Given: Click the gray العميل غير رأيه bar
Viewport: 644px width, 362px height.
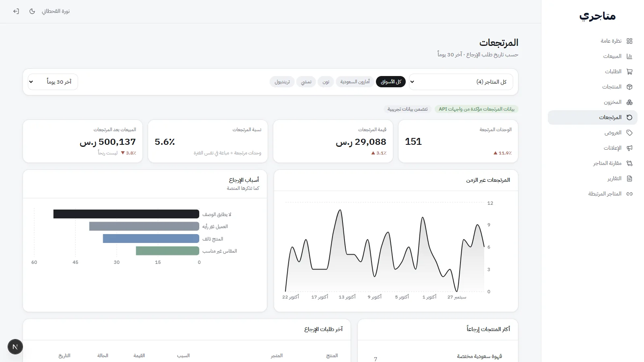Looking at the screenshot, I should [144, 226].
